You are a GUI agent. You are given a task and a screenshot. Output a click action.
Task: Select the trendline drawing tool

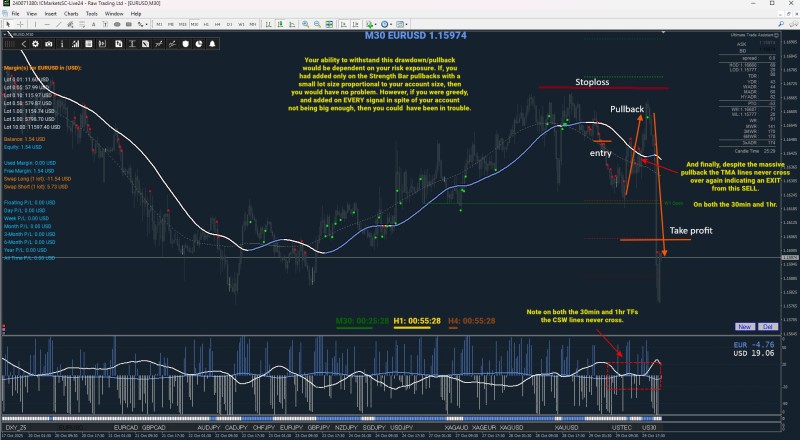click(x=59, y=24)
